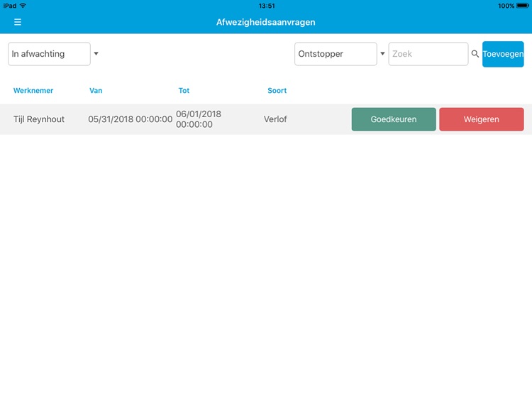Approve the request with Goedkeuren
This screenshot has width=532, height=399.
[394, 119]
